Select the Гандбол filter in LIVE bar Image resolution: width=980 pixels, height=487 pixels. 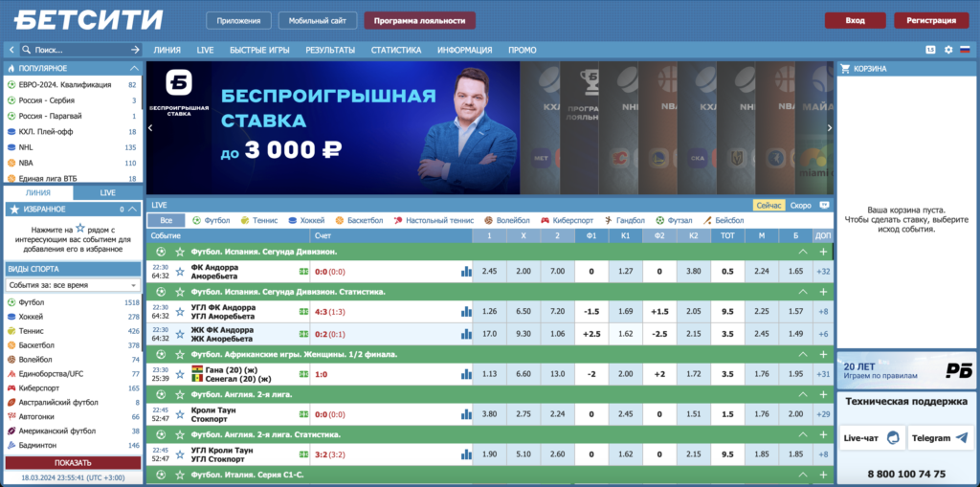click(624, 221)
